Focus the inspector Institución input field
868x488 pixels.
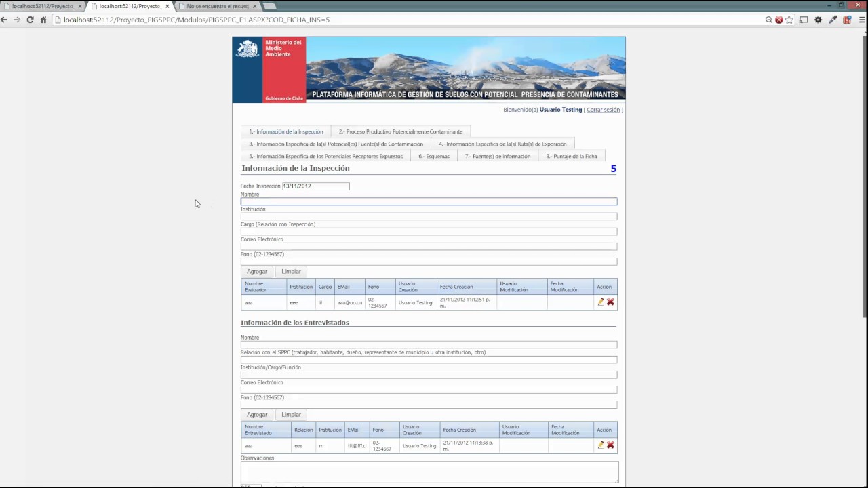(429, 216)
